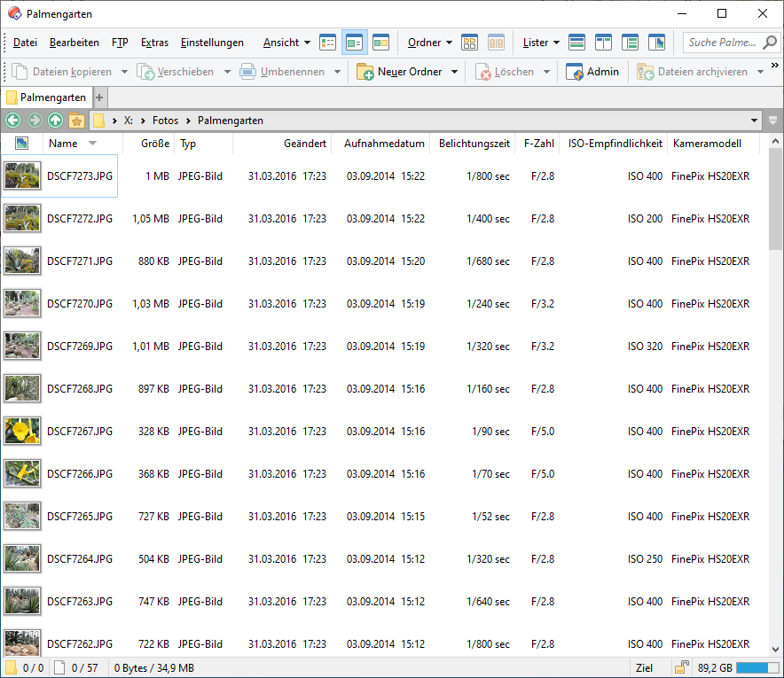The width and height of the screenshot is (784, 678).
Task: Click the Fotos breadcrumb segment
Action: pyautogui.click(x=165, y=121)
